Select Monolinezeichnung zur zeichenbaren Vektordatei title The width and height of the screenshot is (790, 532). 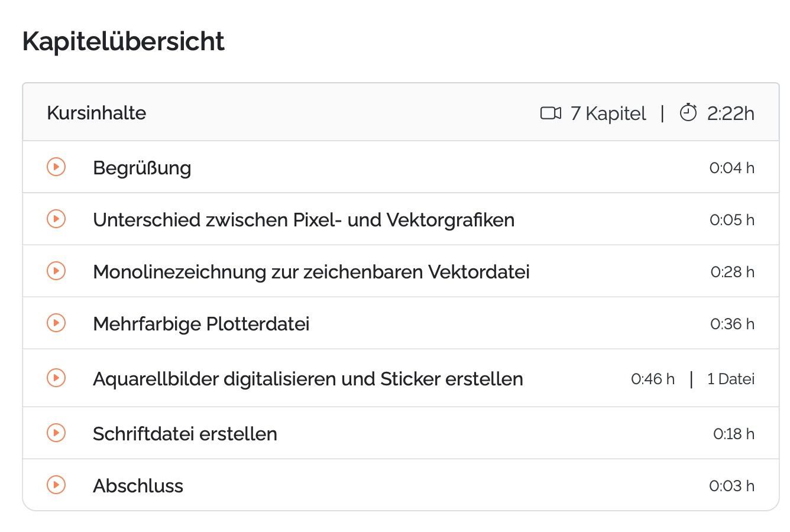coord(311,272)
